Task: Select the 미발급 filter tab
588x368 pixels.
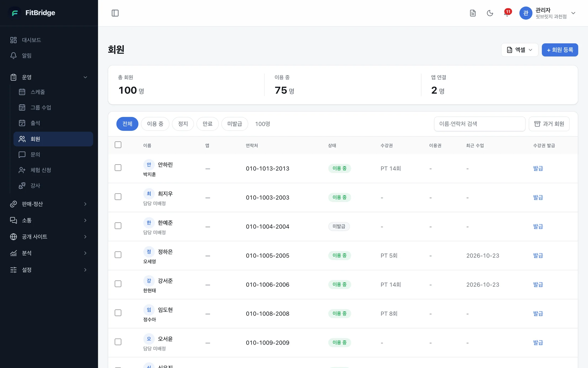Action: click(x=235, y=124)
